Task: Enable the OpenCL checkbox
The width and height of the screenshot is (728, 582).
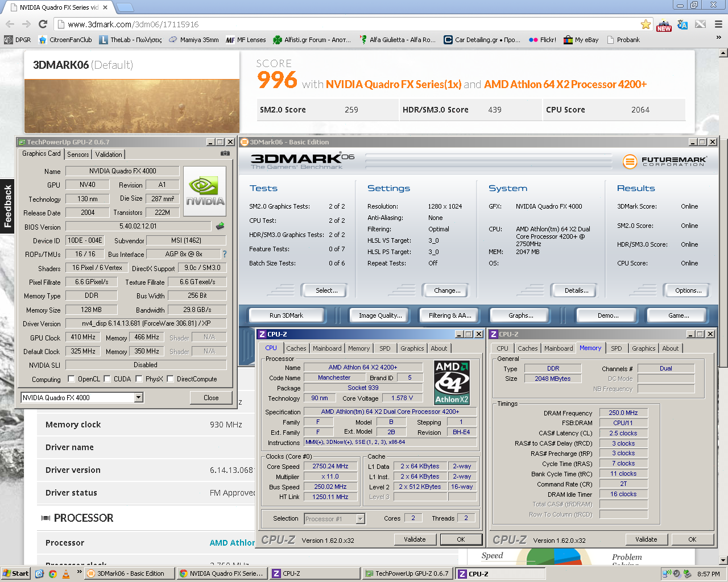Action: point(71,379)
